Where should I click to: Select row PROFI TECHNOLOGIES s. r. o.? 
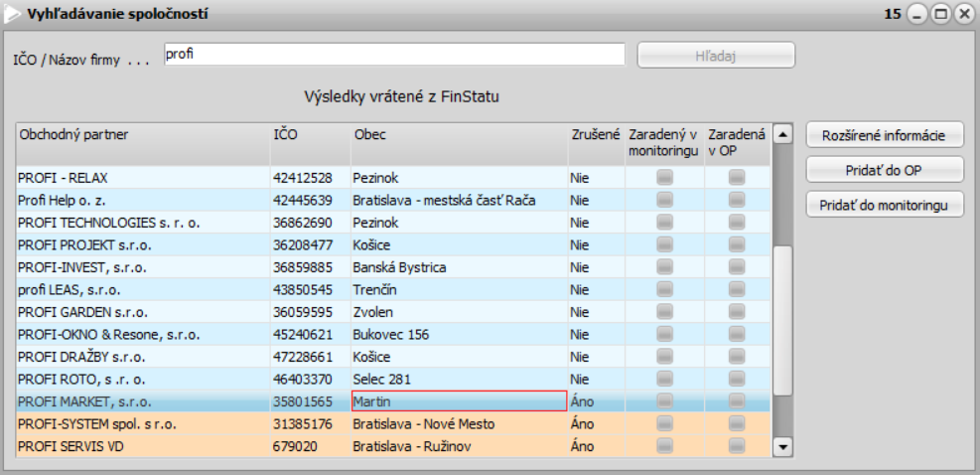(393, 223)
